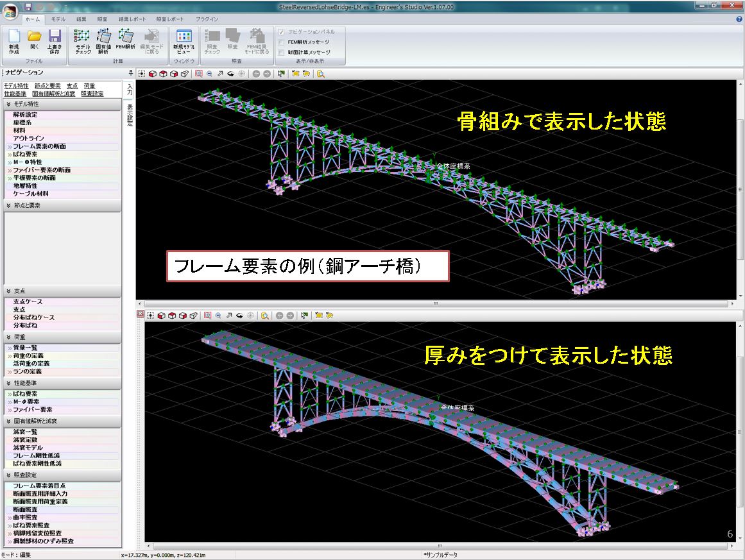Choose second red cube view in upper view toolbar
The image size is (745, 560).
[x=163, y=74]
